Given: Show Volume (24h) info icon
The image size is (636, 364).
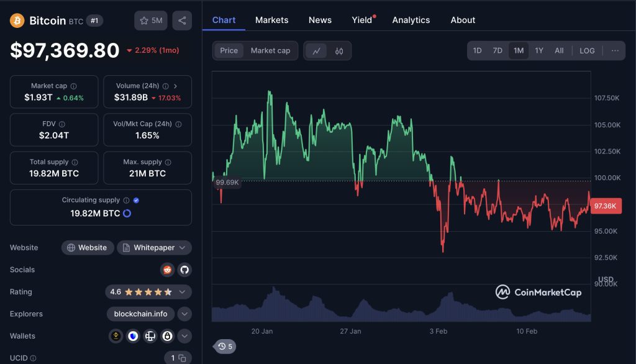Looking at the screenshot, I should (x=165, y=86).
